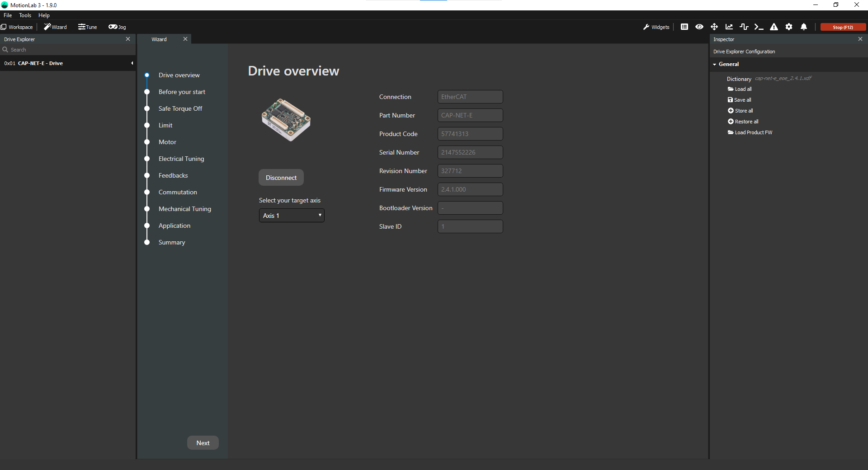Screen dimensions: 868x470
Task: Open the Workspace view
Action: (x=17, y=27)
